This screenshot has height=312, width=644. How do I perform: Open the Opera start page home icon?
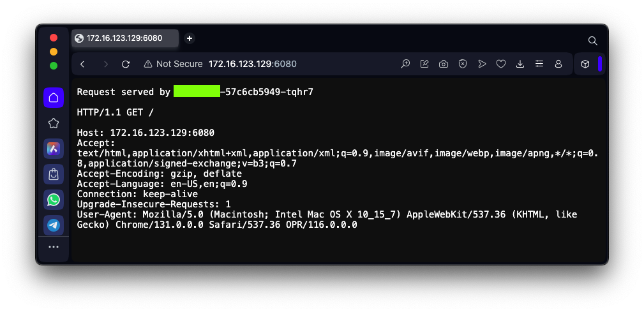coord(54,98)
